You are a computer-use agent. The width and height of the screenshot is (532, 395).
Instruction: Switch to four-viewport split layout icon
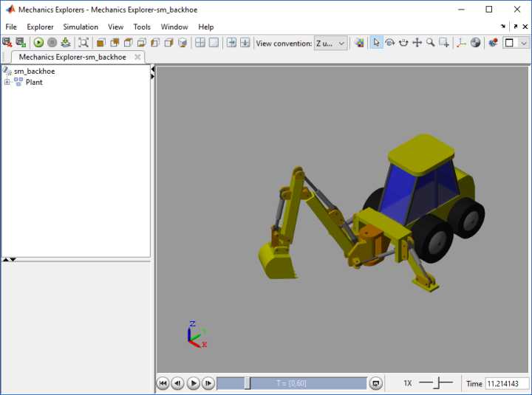point(200,43)
